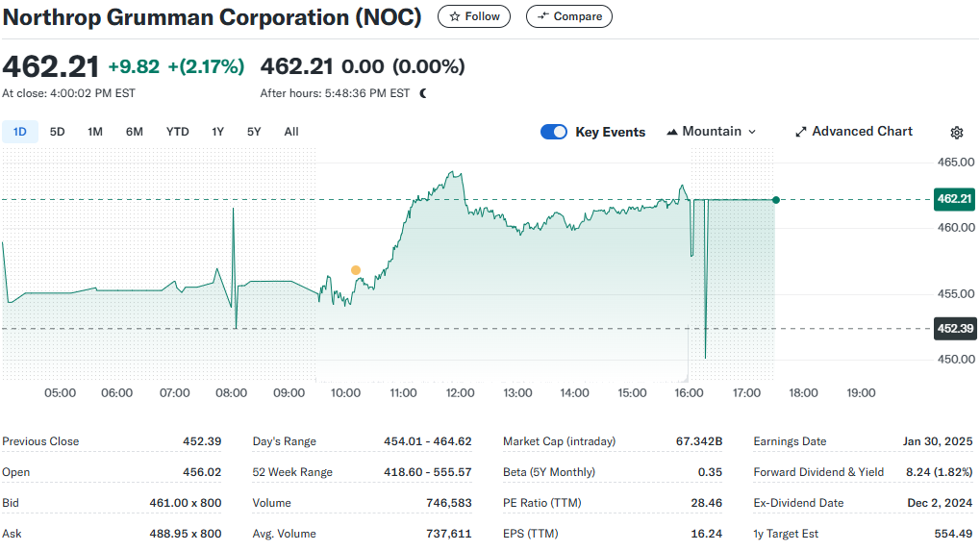Click the Avg. Volume value 737,611
The height and width of the screenshot is (551, 980).
pos(449,534)
